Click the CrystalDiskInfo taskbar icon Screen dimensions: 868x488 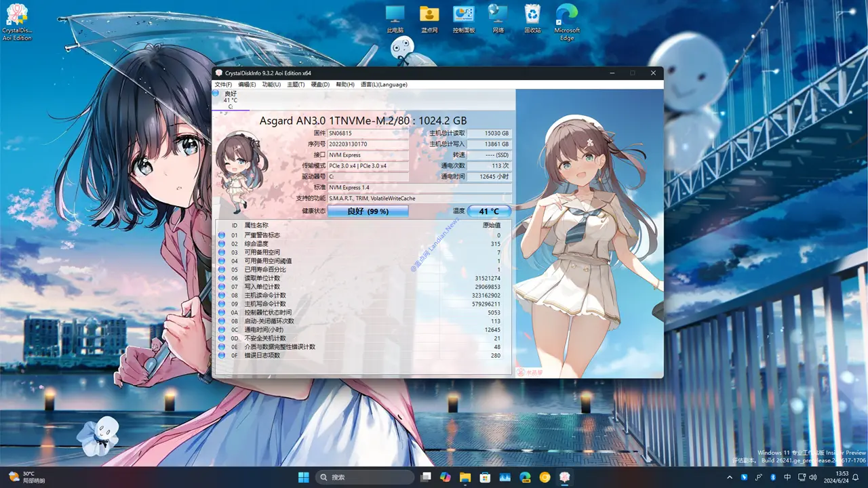coord(564,477)
